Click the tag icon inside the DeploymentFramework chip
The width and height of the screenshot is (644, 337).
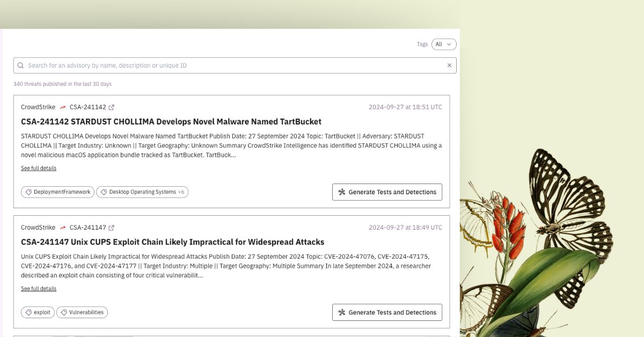tap(28, 192)
